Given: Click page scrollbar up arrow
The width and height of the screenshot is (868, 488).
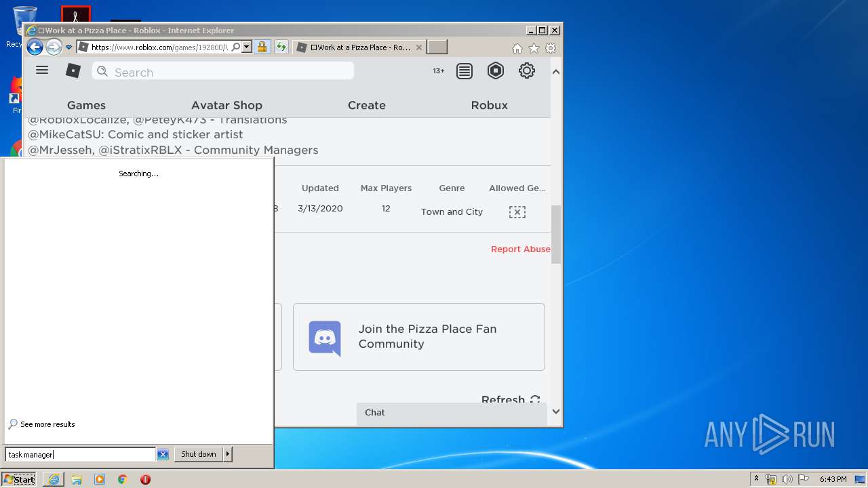Looking at the screenshot, I should (556, 72).
